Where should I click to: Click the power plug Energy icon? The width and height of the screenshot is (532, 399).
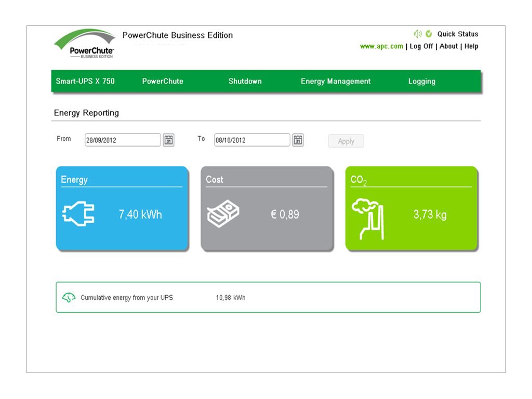78,214
